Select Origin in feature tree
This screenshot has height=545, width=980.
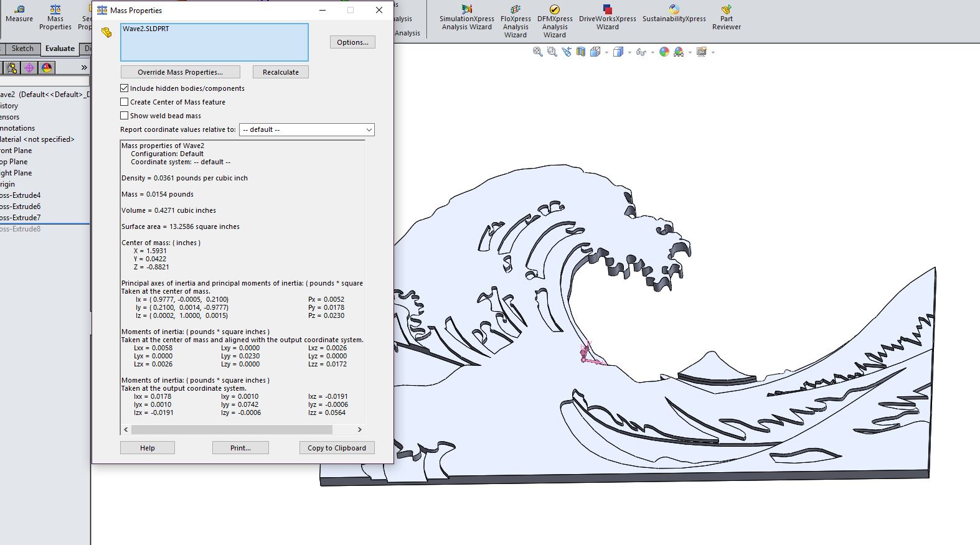(x=7, y=184)
